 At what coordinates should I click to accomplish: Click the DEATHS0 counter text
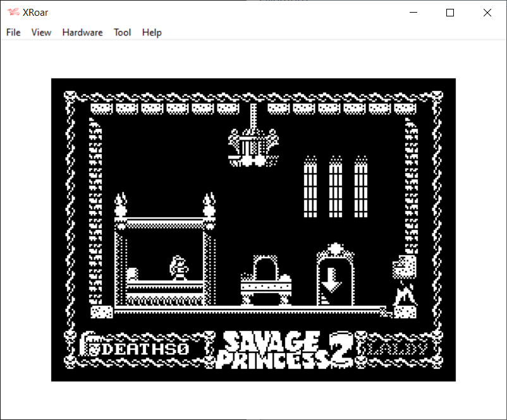pos(145,349)
